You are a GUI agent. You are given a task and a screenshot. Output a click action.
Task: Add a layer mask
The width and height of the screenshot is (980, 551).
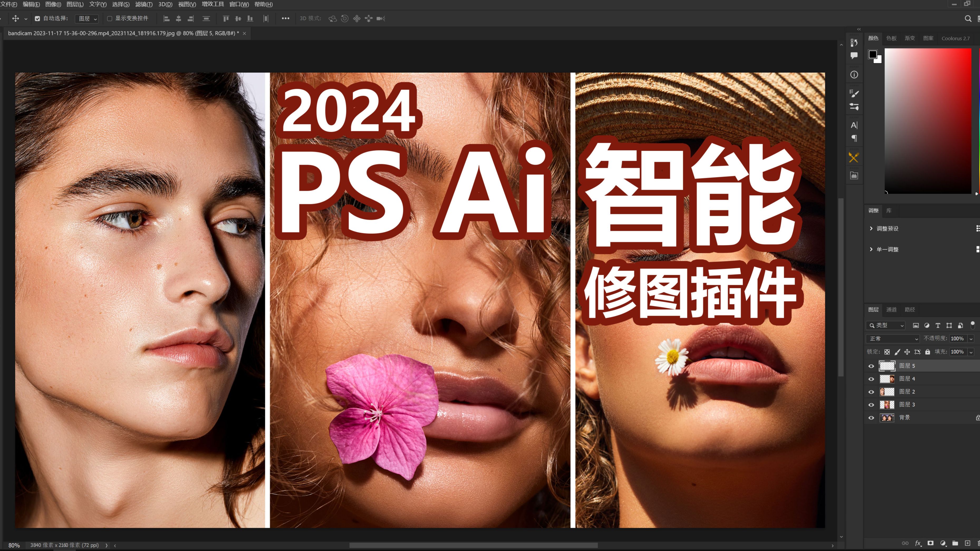(x=930, y=543)
